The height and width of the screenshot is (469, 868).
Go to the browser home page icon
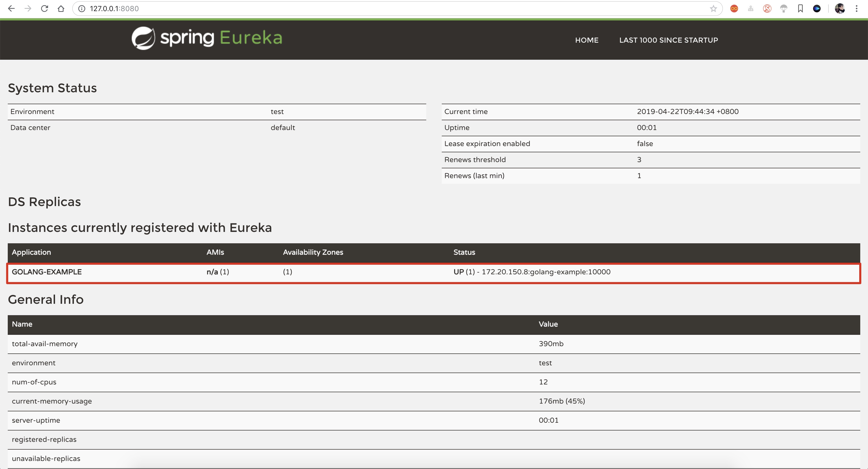(61, 9)
